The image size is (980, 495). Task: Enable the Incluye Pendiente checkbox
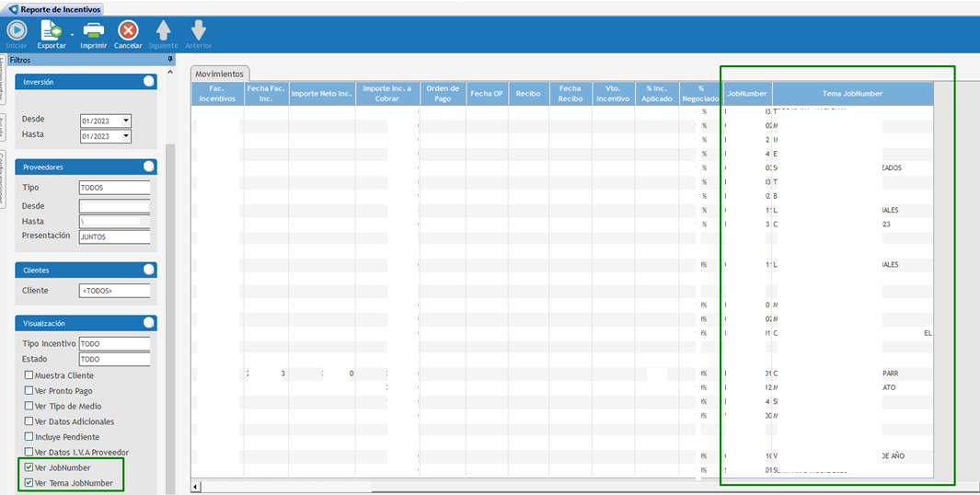tap(29, 436)
